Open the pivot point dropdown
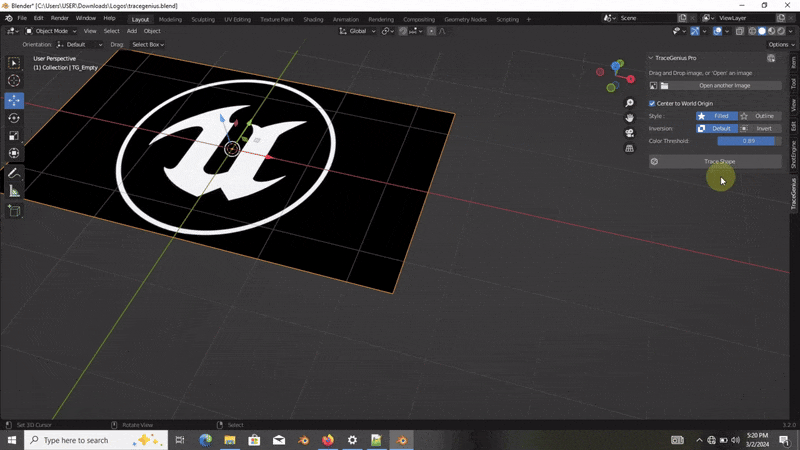Image resolution: width=800 pixels, height=450 pixels. tap(387, 31)
